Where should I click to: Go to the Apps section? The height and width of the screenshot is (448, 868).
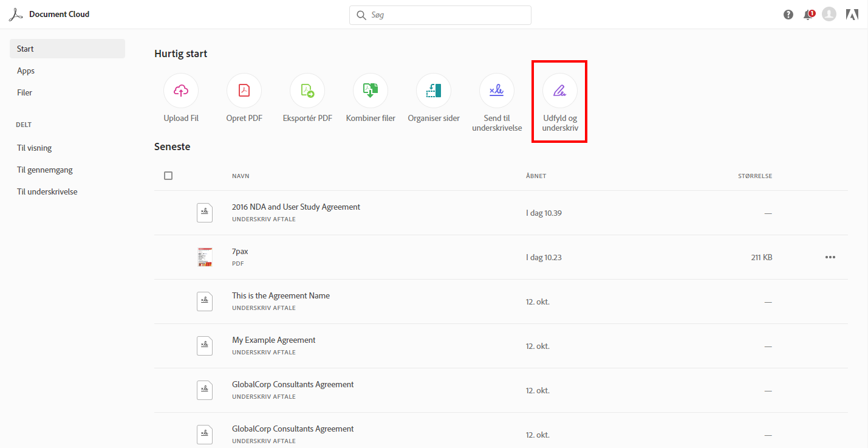(x=26, y=71)
